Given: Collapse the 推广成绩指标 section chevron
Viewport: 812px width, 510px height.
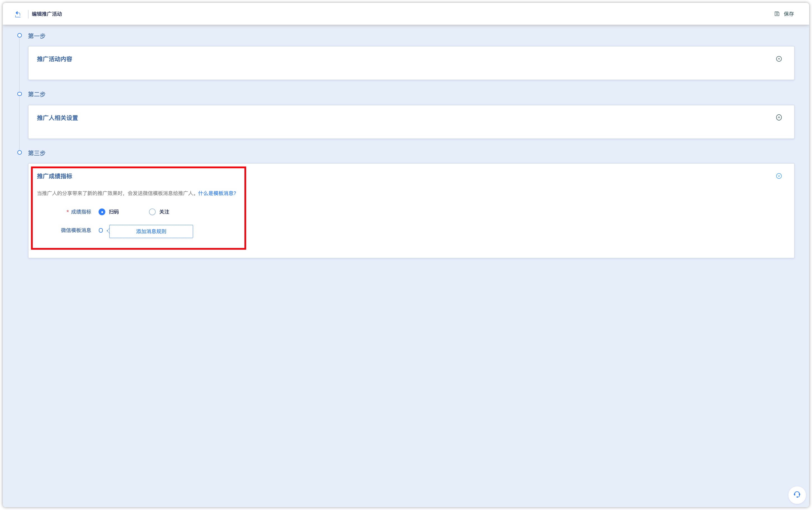Looking at the screenshot, I should point(779,176).
